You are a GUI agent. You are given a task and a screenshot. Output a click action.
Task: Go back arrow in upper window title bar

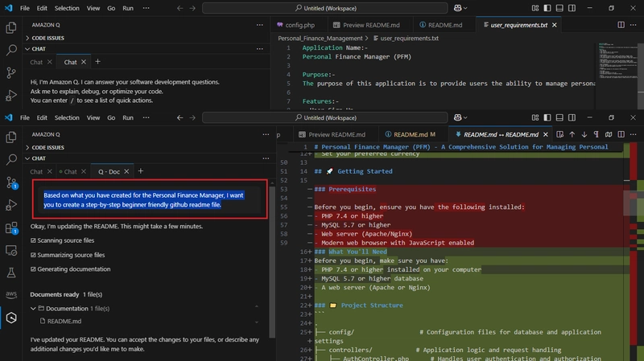180,8
